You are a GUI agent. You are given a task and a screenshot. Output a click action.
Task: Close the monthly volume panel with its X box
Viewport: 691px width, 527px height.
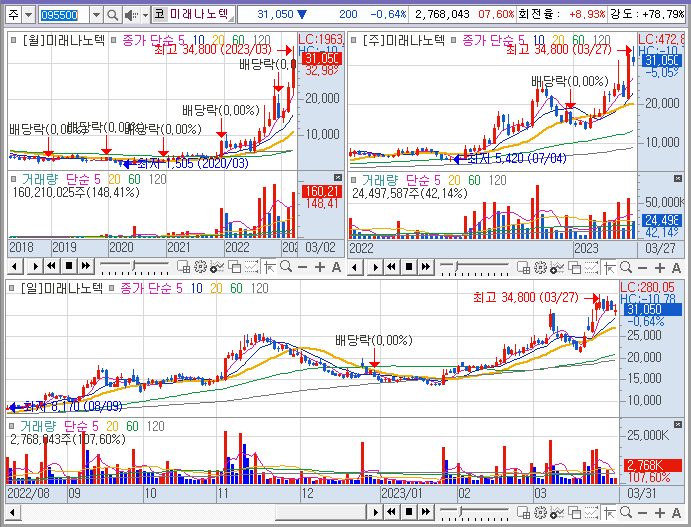click(x=338, y=177)
